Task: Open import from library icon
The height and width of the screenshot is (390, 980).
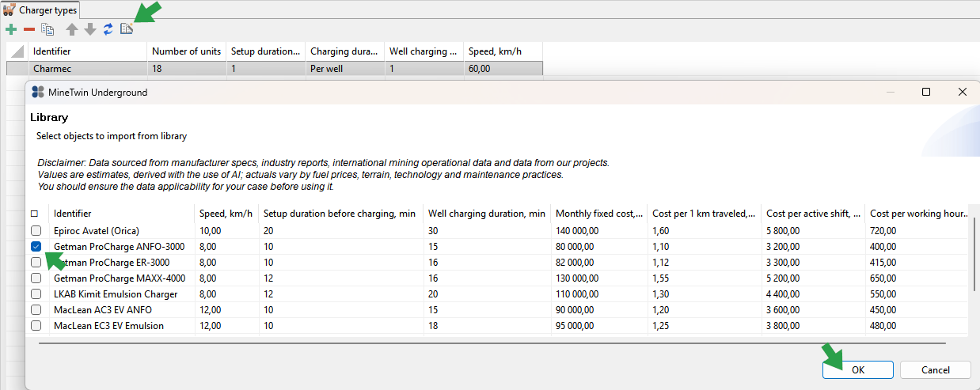Action: coord(126,29)
